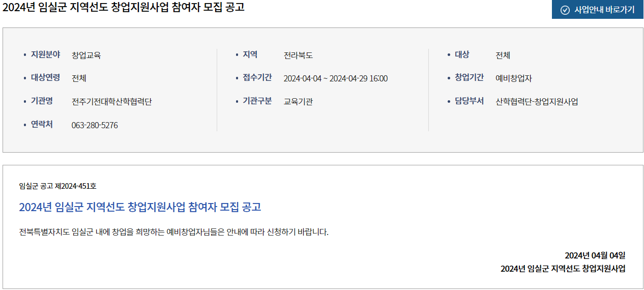Click the date 2024년 04월 04일
This screenshot has width=644, height=290.
click(595, 255)
